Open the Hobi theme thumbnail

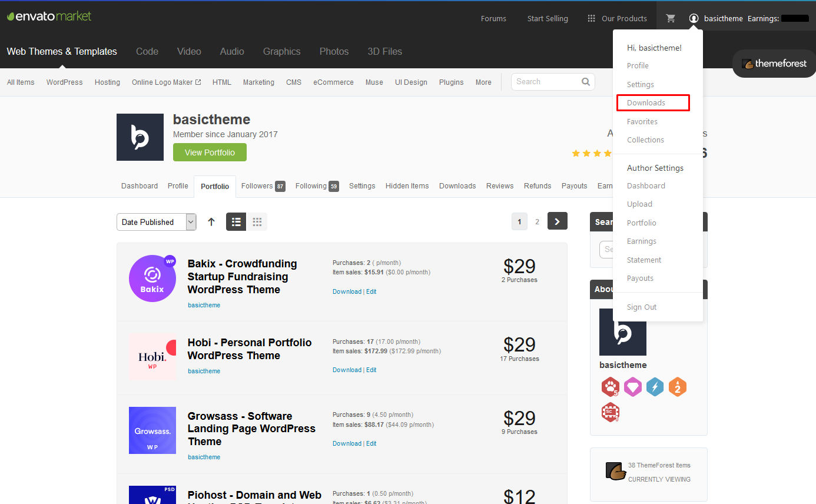pyautogui.click(x=152, y=357)
